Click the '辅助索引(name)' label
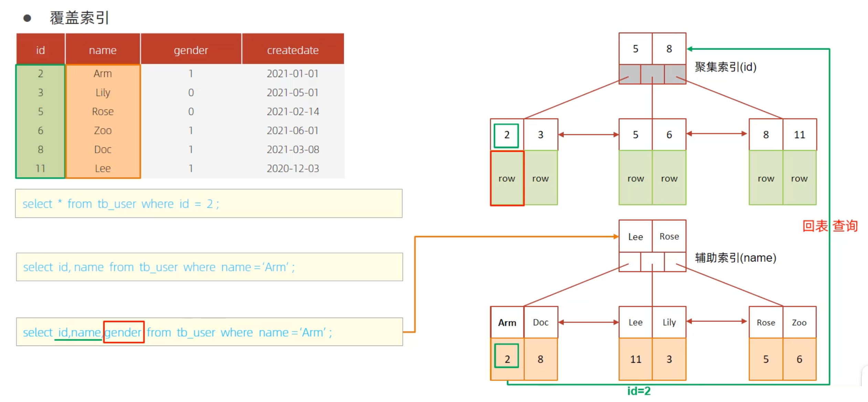This screenshot has width=868, height=402. [735, 257]
